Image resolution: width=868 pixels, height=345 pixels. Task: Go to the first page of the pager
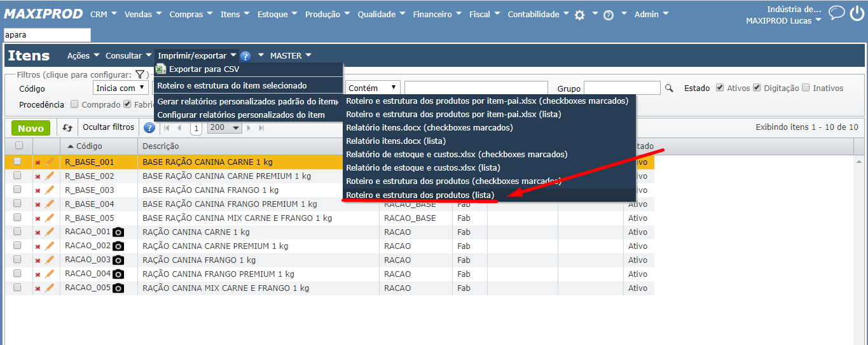[167, 128]
